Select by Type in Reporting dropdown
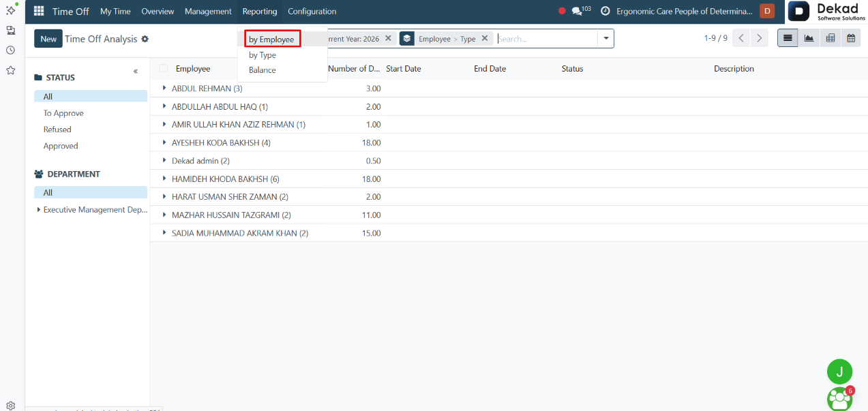Image resolution: width=868 pixels, height=411 pixels. [x=282, y=55]
